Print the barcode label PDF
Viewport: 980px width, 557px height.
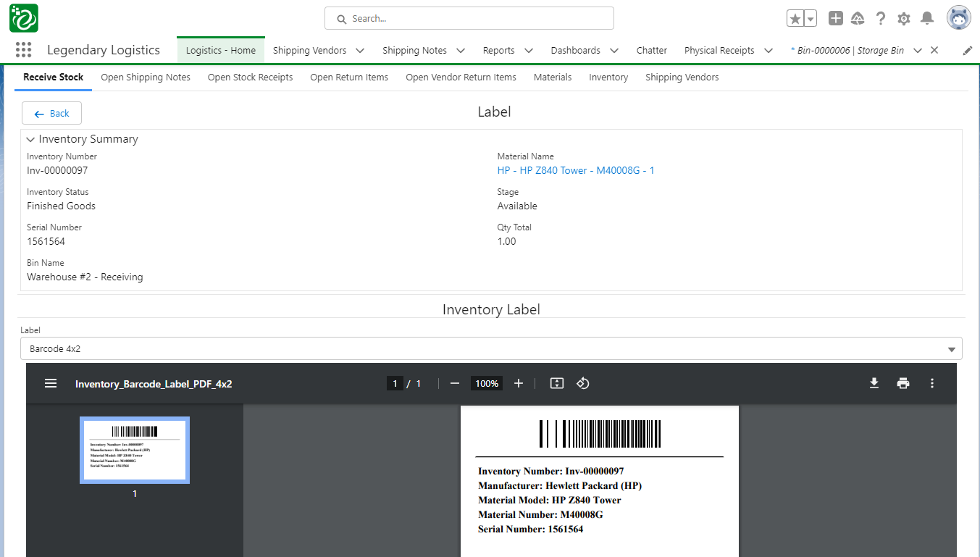click(x=903, y=383)
